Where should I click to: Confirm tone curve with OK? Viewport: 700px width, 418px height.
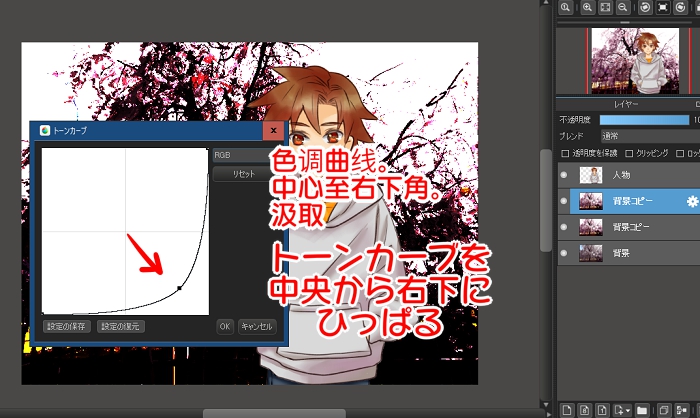[225, 326]
